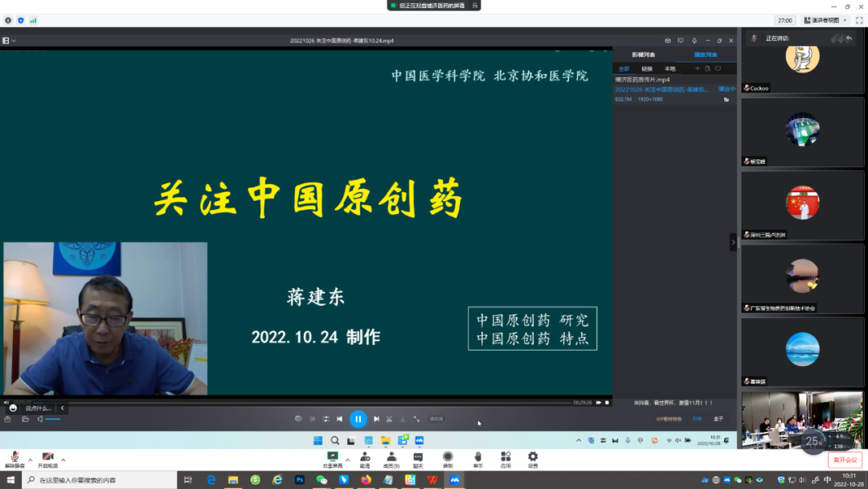Unmute the microphone (解除静音)
Image resolution: width=868 pixels, height=489 pixels.
pyautogui.click(x=14, y=455)
